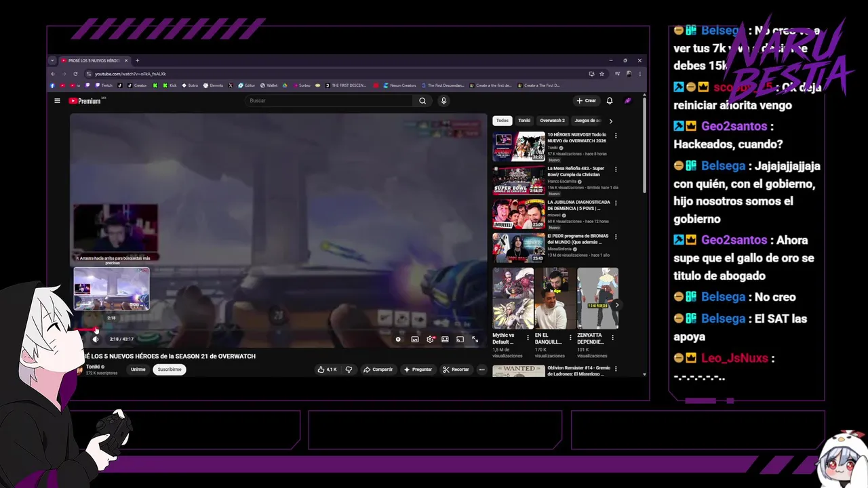
Task: Open options for 'El PEOR programa de BROMAS'
Action: [x=616, y=237]
